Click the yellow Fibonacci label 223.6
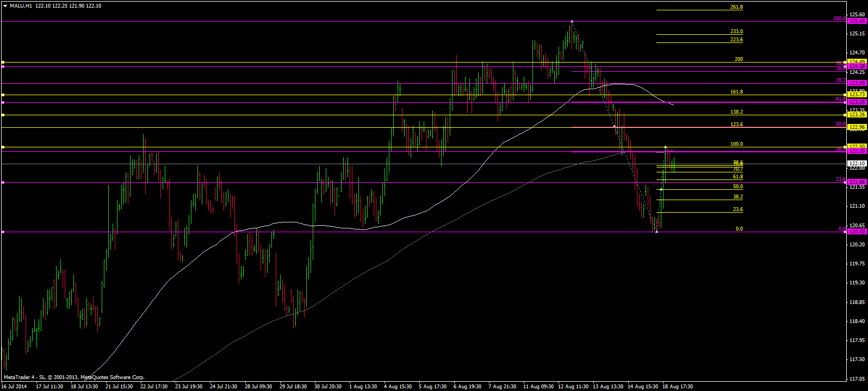Screen dimensions: 868x391 (x=737, y=40)
